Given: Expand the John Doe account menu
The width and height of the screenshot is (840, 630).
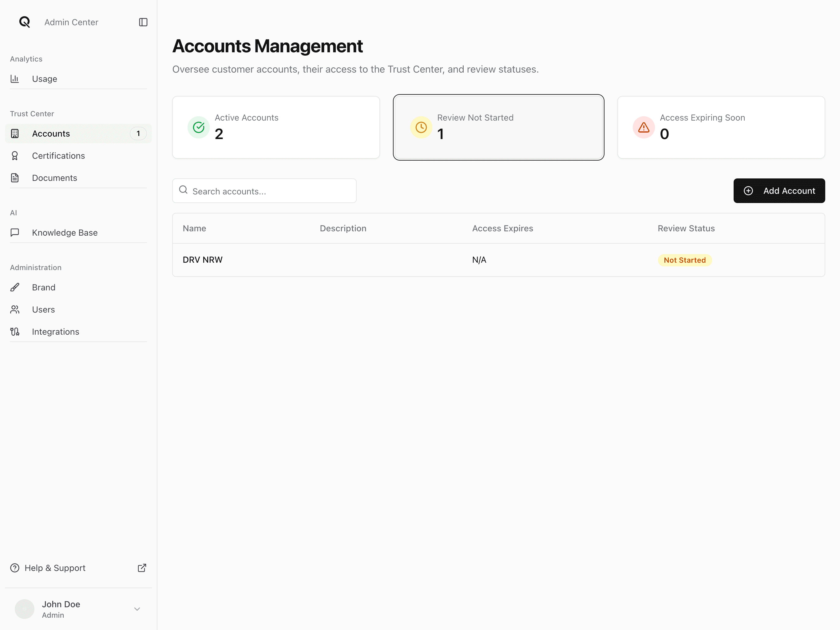Looking at the screenshot, I should point(137,609).
